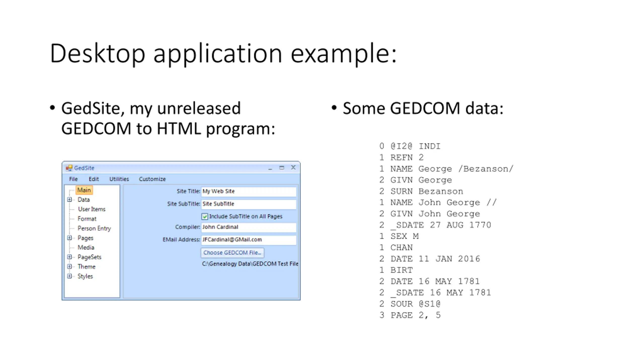Click Choose GEDCOM File button
This screenshot has width=644, height=362.
[232, 253]
